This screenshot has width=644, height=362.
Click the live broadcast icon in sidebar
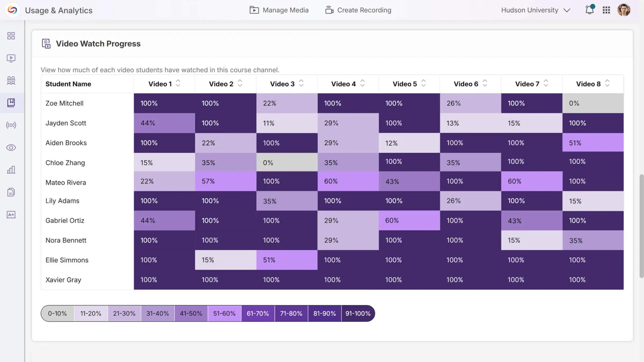point(11,125)
